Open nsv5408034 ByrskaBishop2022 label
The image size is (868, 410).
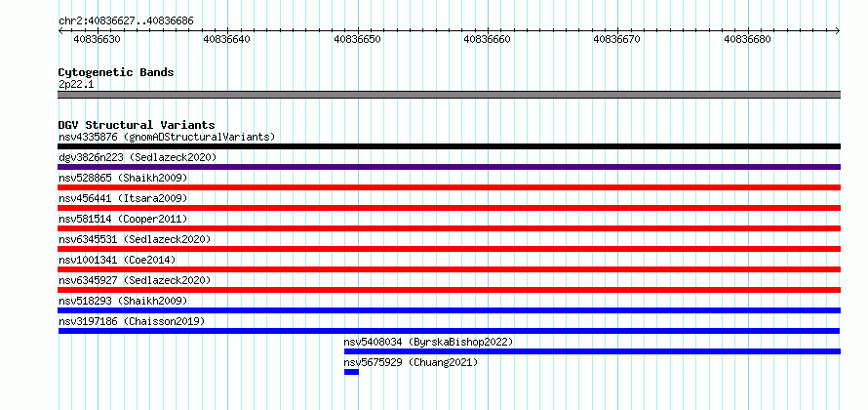pos(428,342)
